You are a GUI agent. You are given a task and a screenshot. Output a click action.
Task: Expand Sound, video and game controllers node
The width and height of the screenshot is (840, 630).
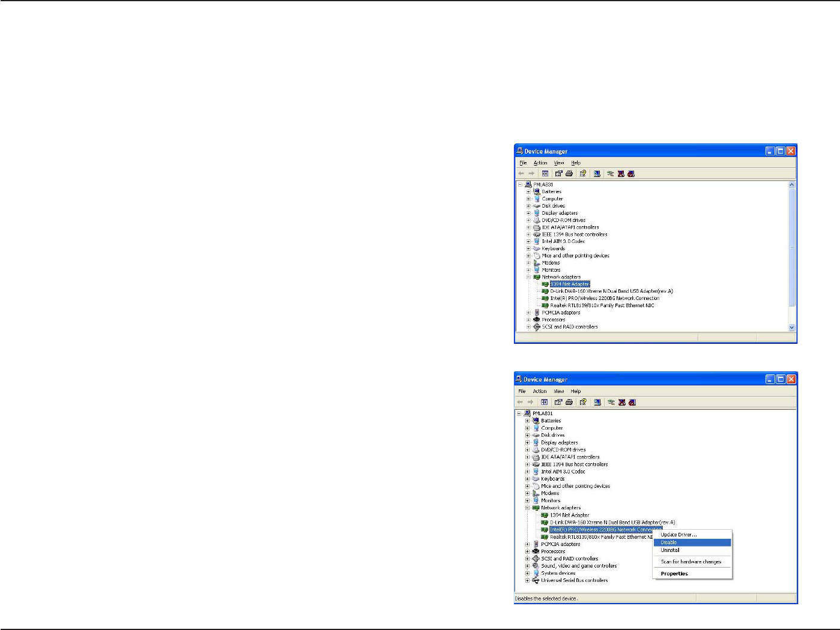(x=528, y=566)
